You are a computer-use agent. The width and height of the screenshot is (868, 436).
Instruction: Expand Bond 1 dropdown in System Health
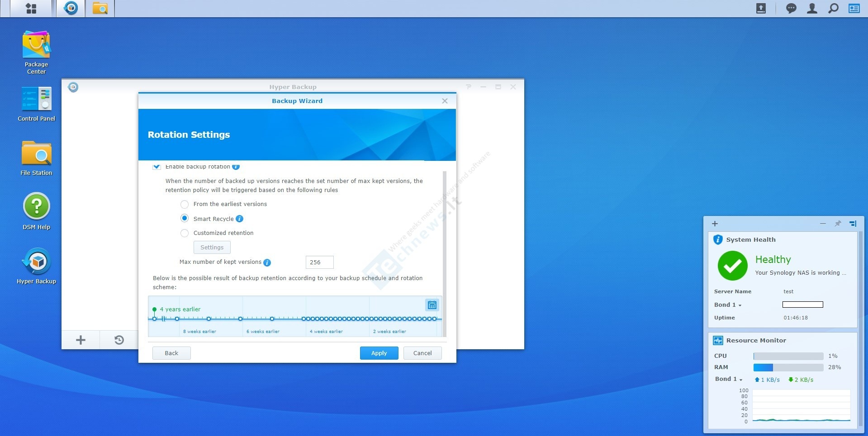point(727,305)
